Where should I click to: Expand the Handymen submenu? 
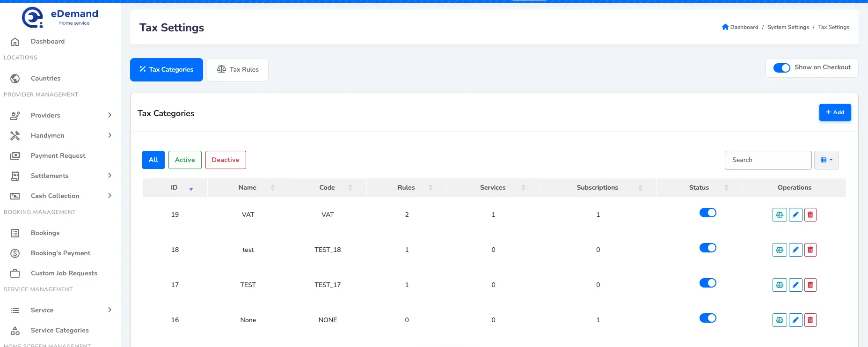coord(109,135)
